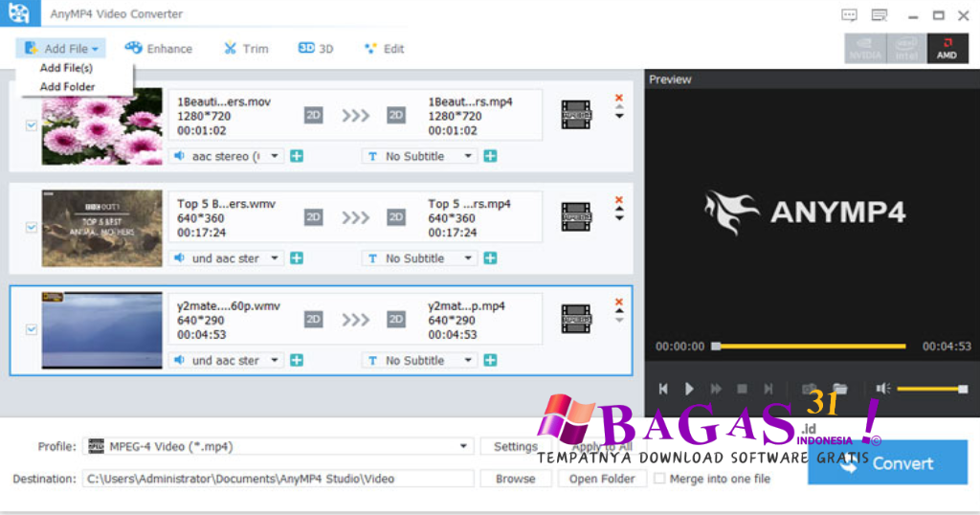Add audio track to 1Beauti...ers.mov
Viewport: 980px width, 515px height.
coord(297,156)
